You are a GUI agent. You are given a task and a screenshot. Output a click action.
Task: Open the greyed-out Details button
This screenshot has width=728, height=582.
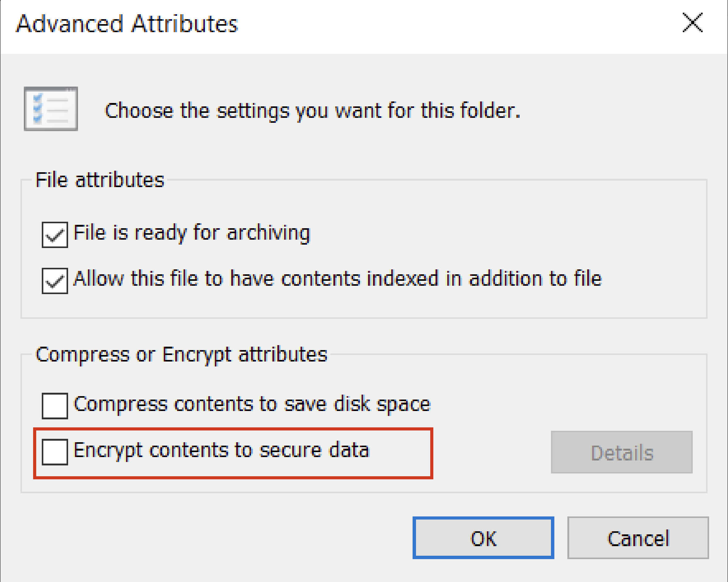622,452
